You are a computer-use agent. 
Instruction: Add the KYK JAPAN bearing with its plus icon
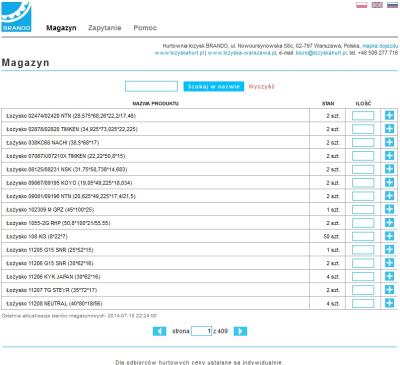[x=389, y=276]
